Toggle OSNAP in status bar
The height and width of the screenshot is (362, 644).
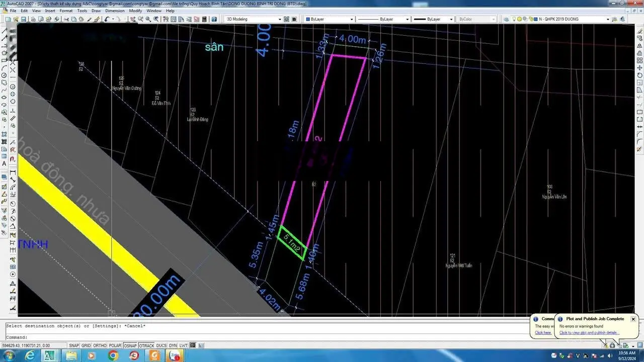click(x=130, y=345)
